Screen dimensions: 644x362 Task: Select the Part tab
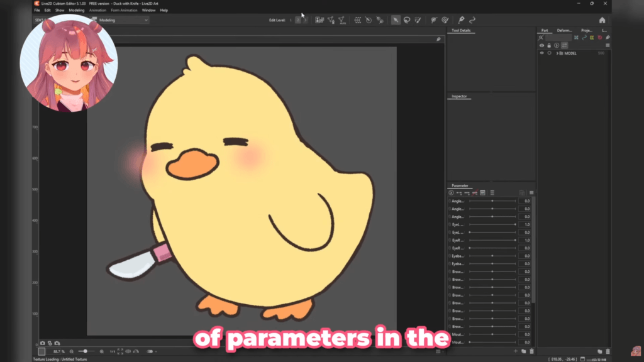tap(545, 30)
